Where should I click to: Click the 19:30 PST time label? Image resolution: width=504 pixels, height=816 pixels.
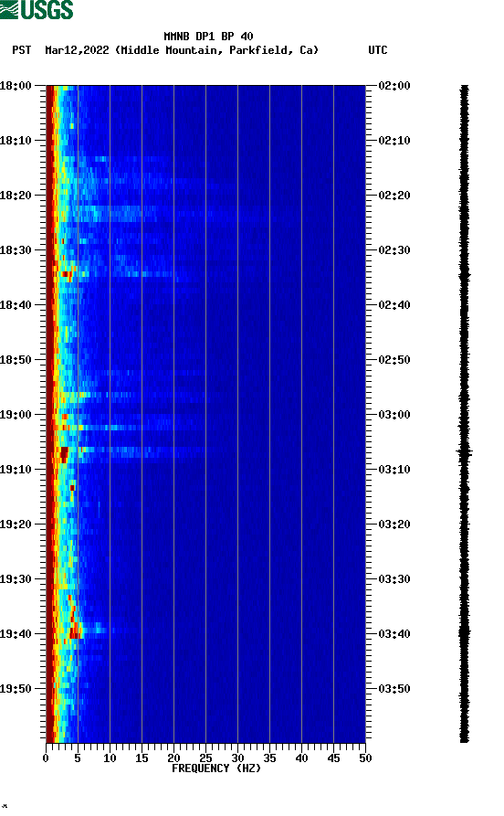(x=16, y=579)
